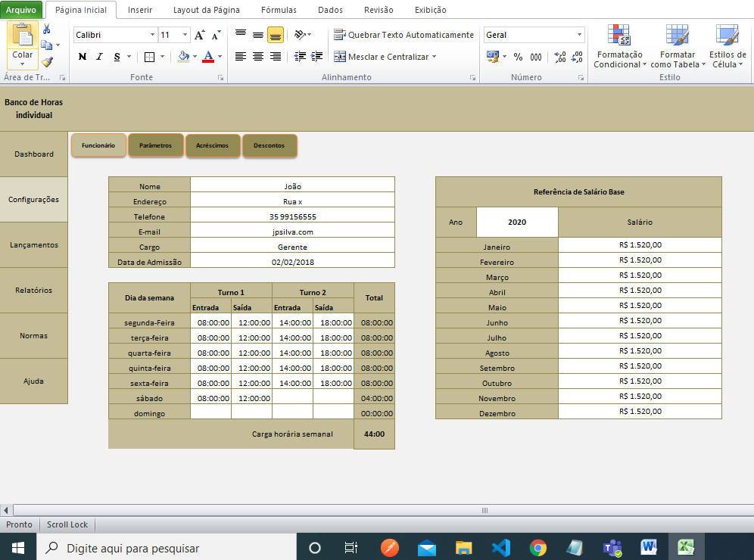This screenshot has height=560, width=754.
Task: Decrease font size with the small A icon
Action: click(217, 35)
